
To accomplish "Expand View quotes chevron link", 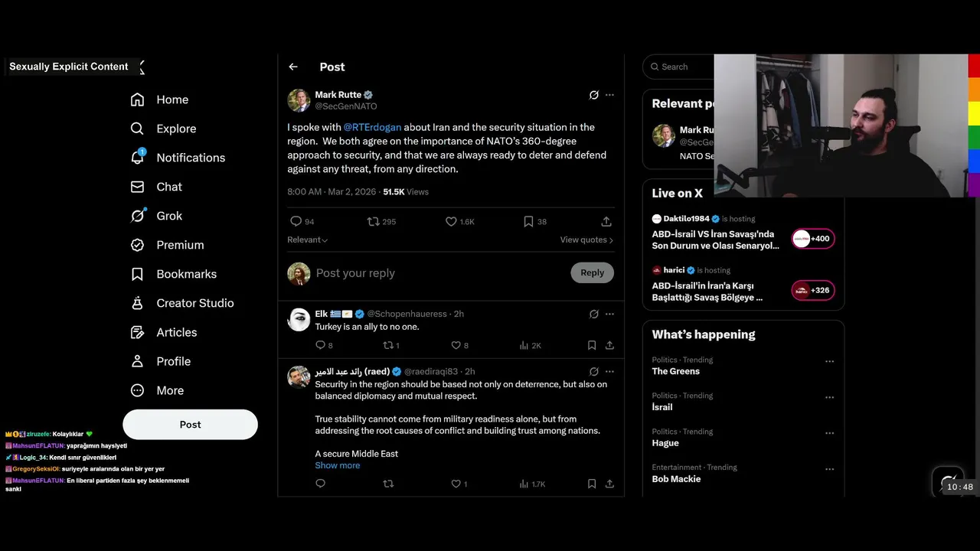I will [x=586, y=240].
